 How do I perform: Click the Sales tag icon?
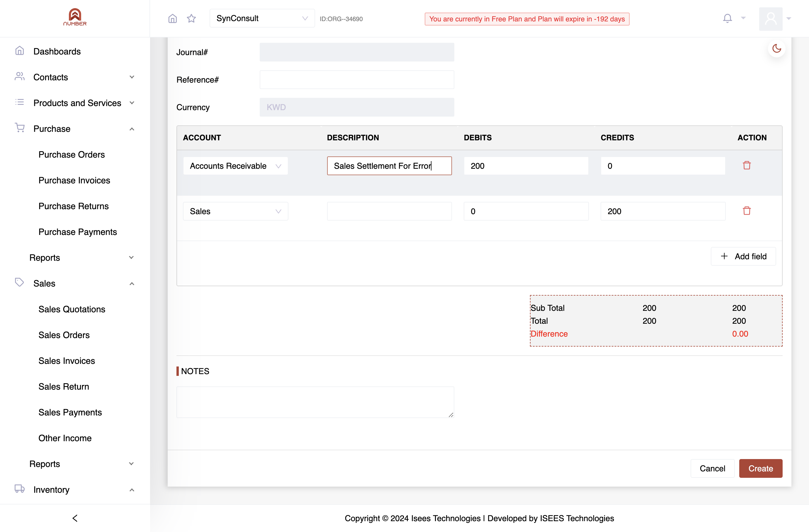click(x=19, y=282)
